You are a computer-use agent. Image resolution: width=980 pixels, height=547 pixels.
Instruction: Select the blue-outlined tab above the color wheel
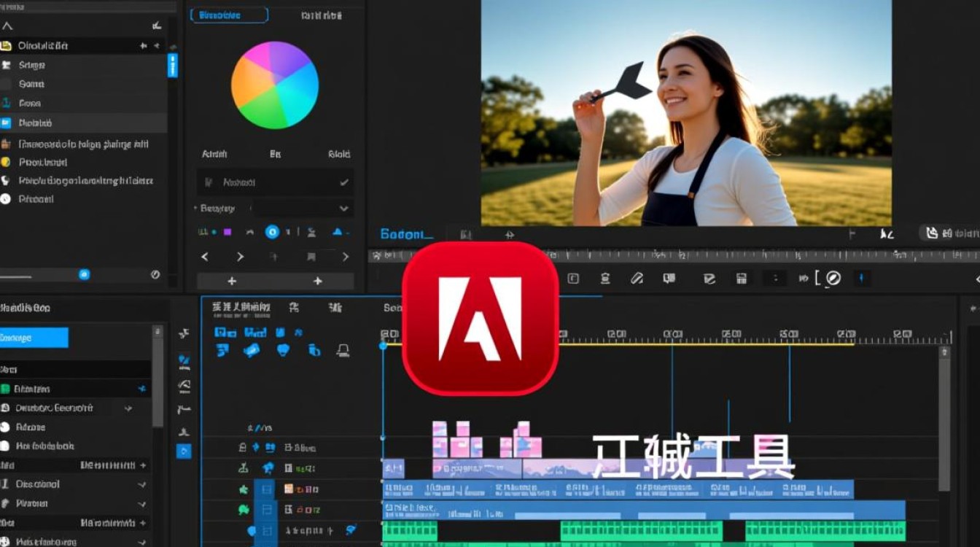[229, 15]
